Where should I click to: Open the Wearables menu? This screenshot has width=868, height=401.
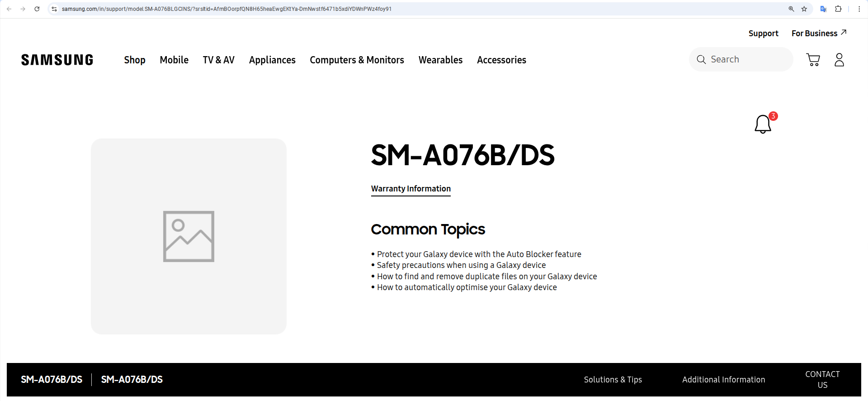pos(440,60)
